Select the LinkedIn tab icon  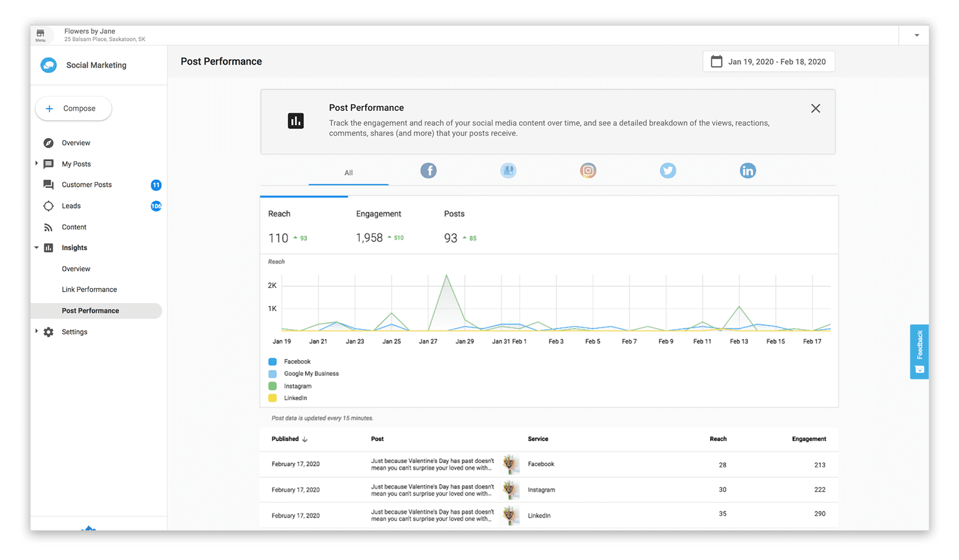(747, 170)
